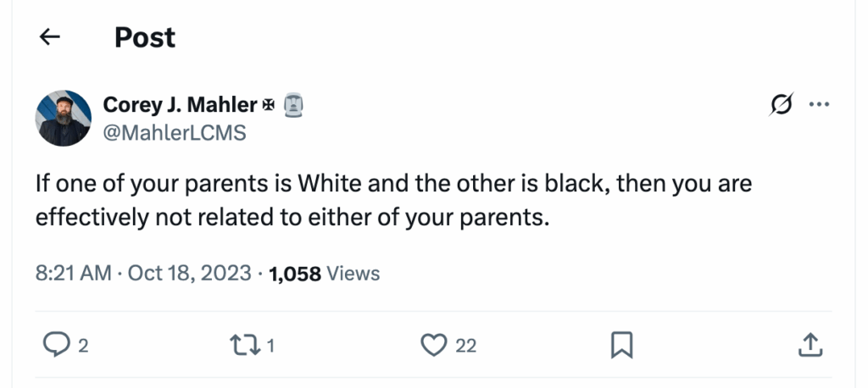This screenshot has width=868, height=388.
Task: Click the Corey J. Mahler display name
Action: pos(180,105)
